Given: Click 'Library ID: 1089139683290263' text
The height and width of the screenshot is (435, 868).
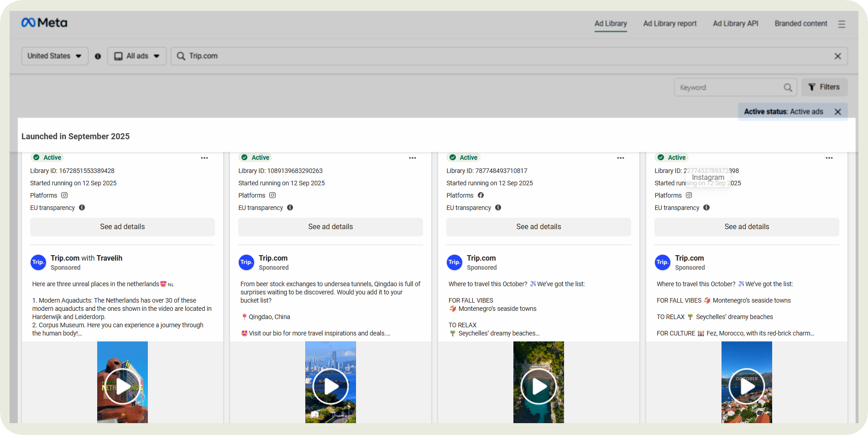Looking at the screenshot, I should (x=280, y=171).
